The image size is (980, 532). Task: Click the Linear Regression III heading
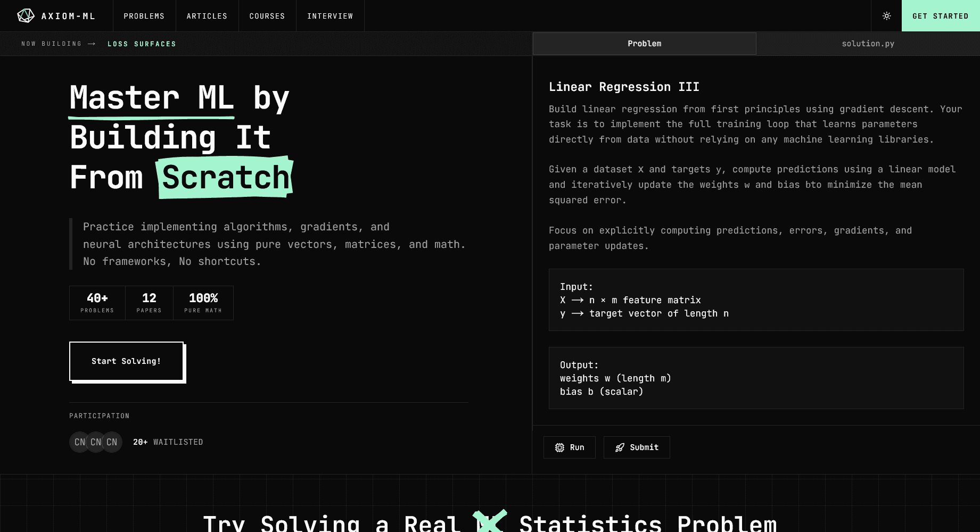tap(624, 87)
